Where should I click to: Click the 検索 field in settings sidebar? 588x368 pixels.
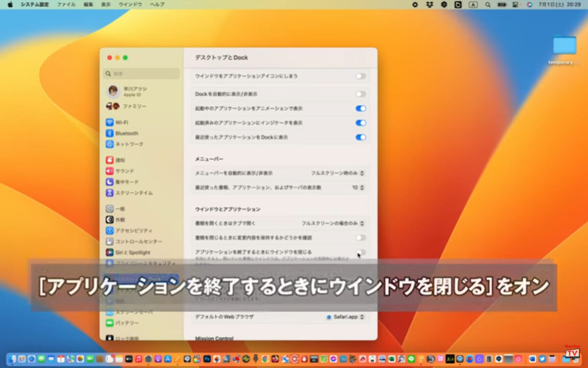coord(142,74)
